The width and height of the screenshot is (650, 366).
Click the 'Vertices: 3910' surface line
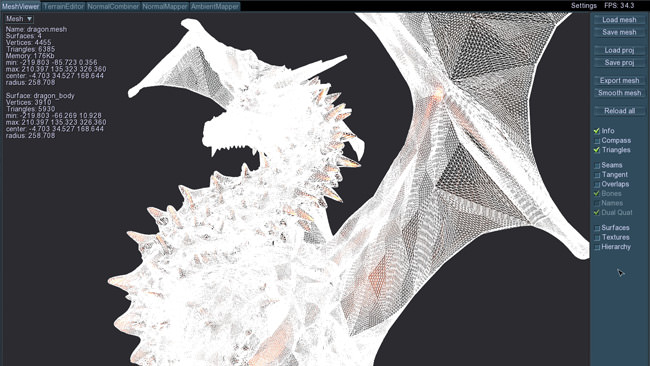29,102
